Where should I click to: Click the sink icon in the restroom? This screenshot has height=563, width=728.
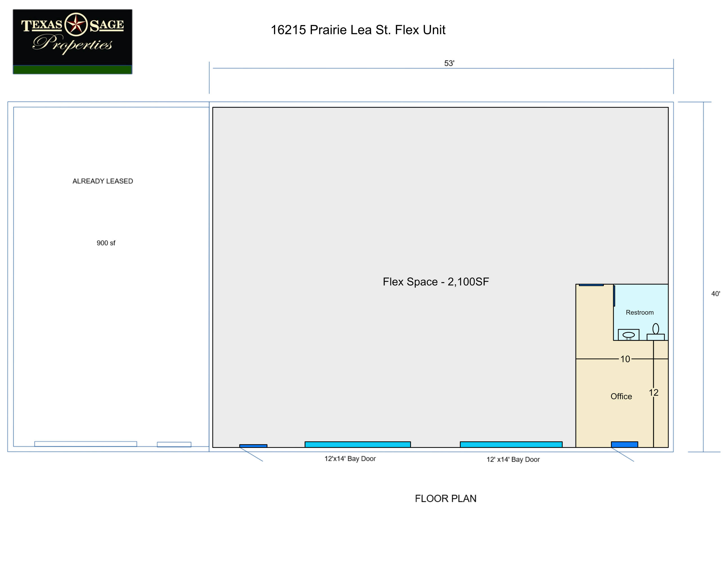(629, 335)
